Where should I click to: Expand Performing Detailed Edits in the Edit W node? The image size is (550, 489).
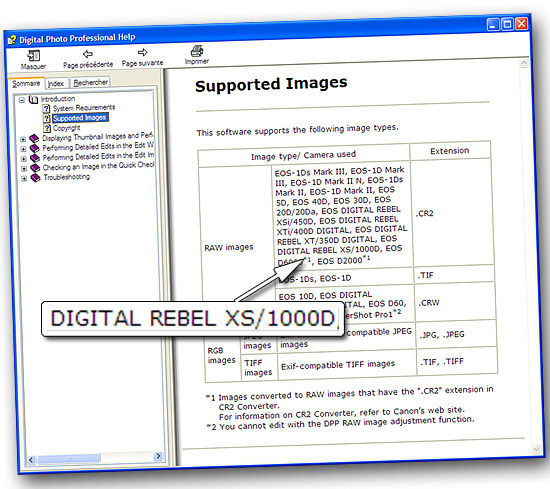(23, 149)
